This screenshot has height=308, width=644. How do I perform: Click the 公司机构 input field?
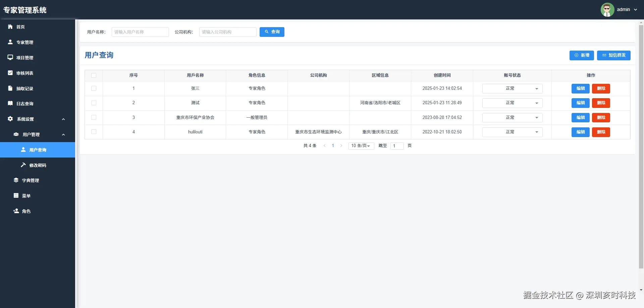click(x=228, y=32)
